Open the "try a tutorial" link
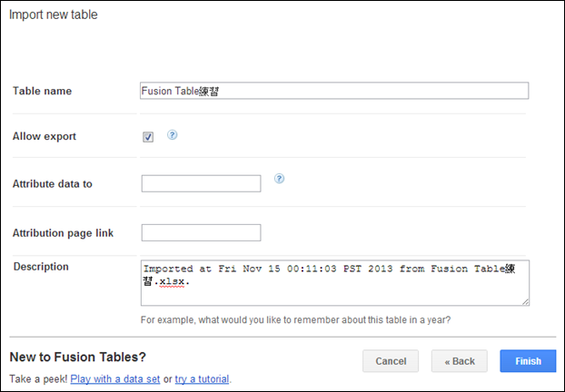This screenshot has width=565, height=392. [x=202, y=378]
